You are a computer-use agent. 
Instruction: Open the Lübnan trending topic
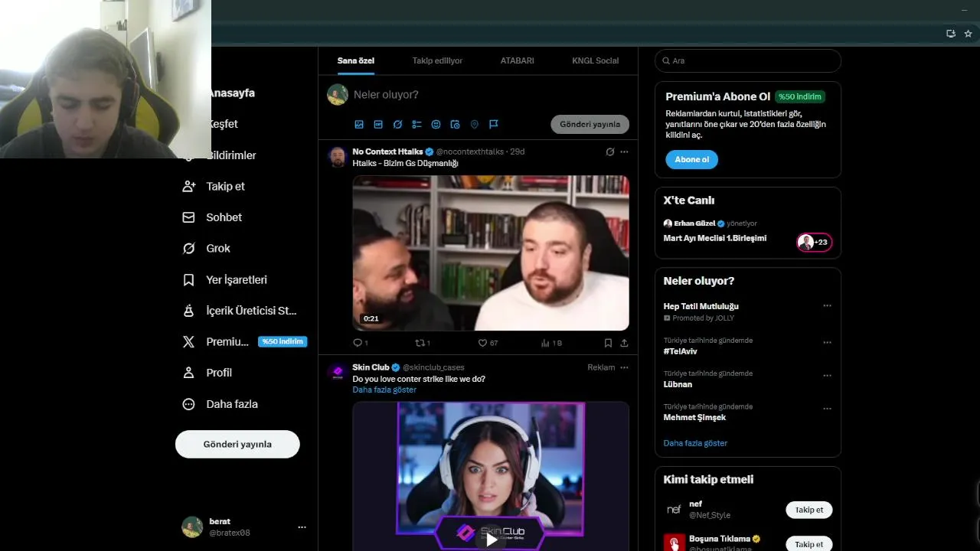pyautogui.click(x=678, y=384)
